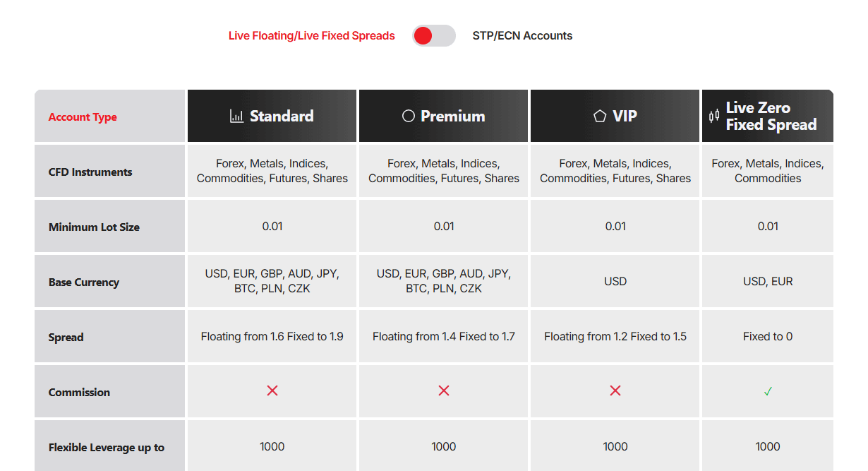Click Standard's Floating from 1.6 spread cell
Screen dimensions: 868x471
[272, 336]
